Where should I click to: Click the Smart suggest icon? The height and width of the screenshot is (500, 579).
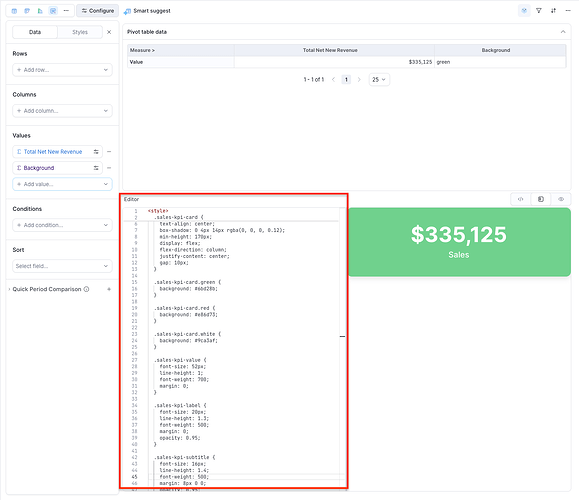coord(127,11)
